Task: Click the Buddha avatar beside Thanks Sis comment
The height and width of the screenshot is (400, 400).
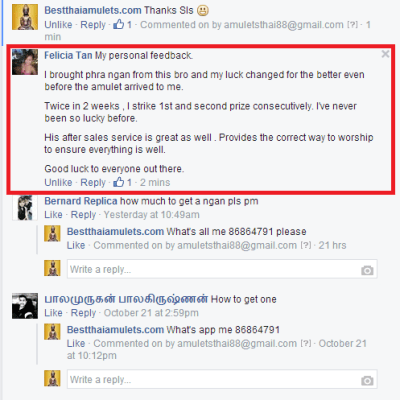Action: coord(25,17)
